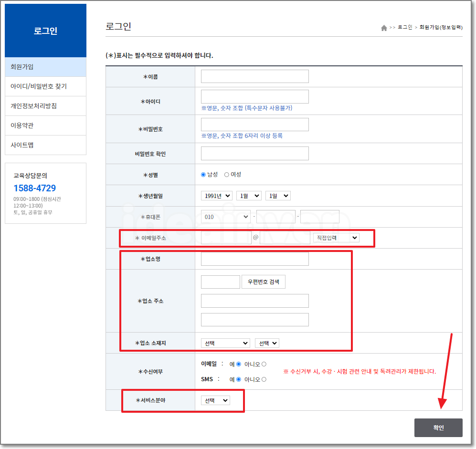Click the 확인 confirm button

click(438, 428)
